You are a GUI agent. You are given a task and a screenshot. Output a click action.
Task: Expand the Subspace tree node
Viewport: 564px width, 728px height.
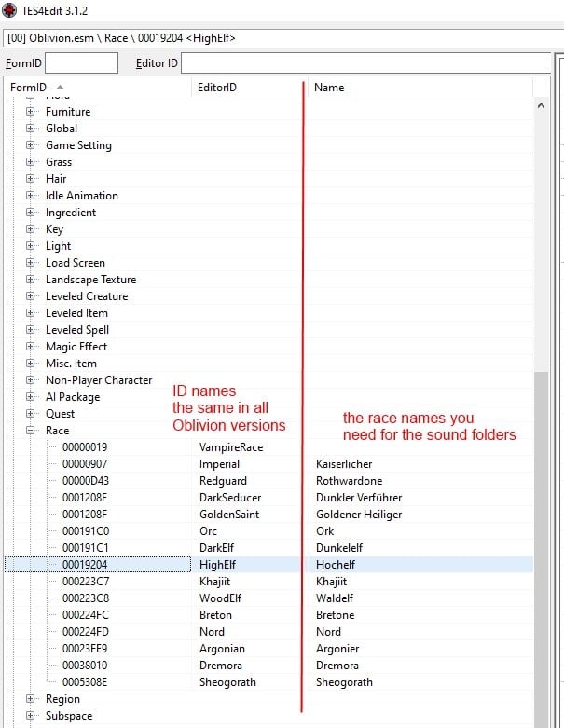point(30,716)
